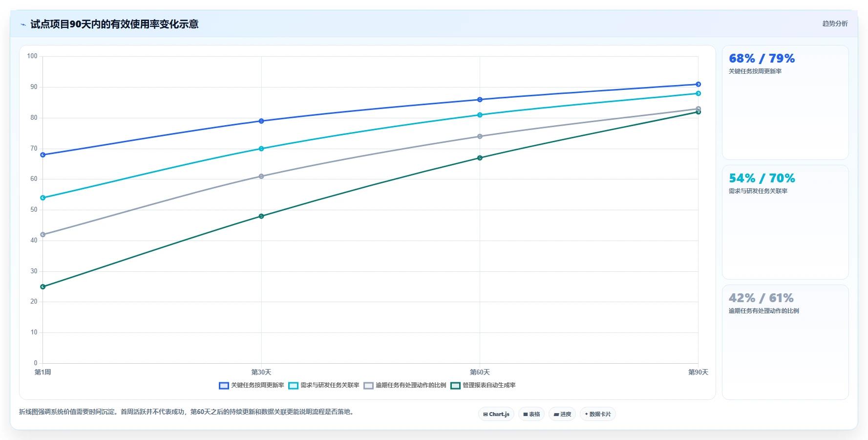
Task: Click the 进度 tag chip
Action: pyautogui.click(x=562, y=414)
